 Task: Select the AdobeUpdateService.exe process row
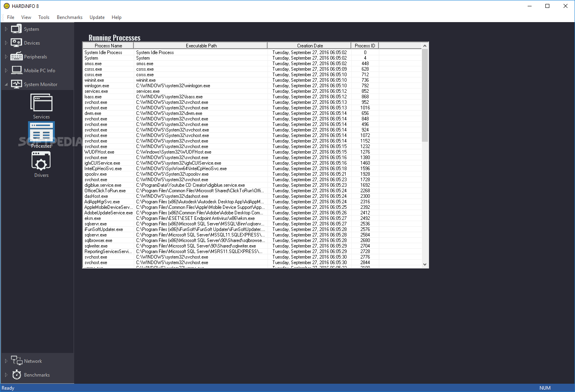pos(252,213)
